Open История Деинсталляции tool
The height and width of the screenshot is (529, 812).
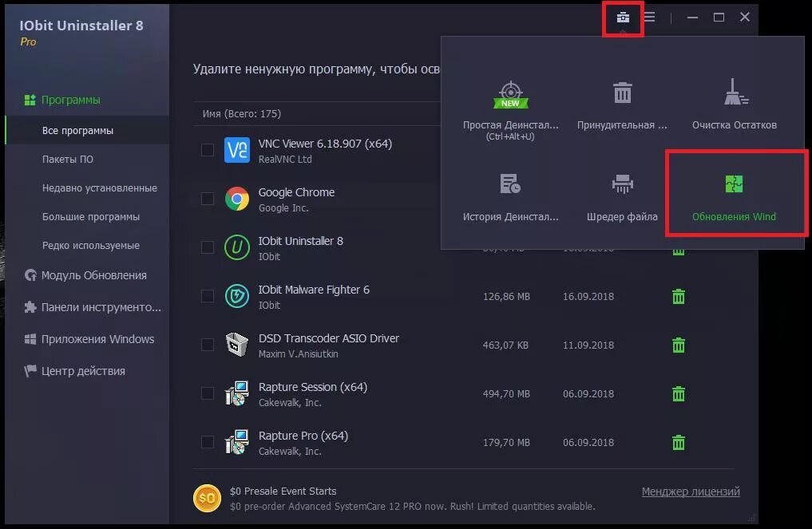511,198
